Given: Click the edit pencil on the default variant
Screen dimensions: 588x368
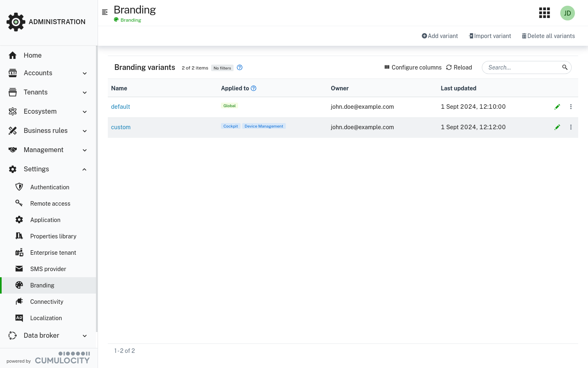Looking at the screenshot, I should click(557, 107).
